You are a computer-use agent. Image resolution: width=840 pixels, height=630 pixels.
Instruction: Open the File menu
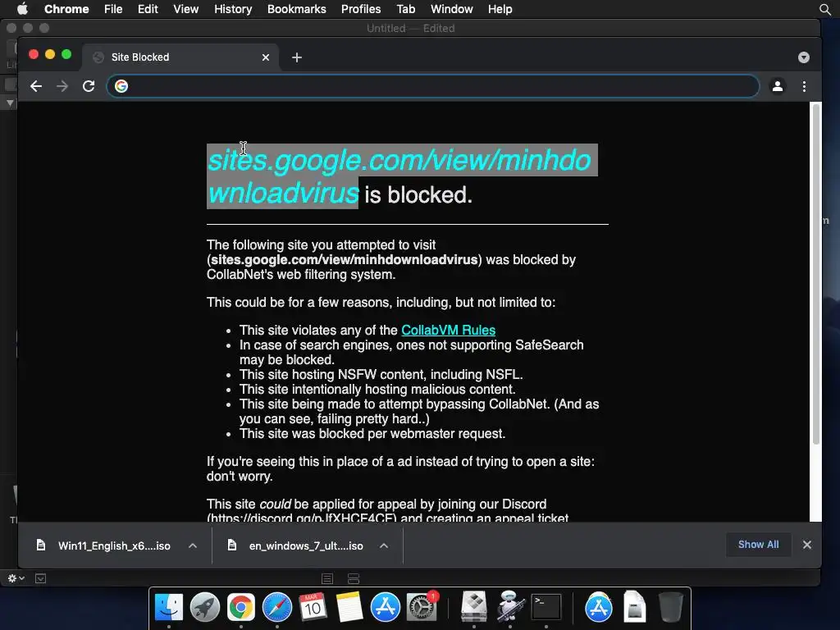[113, 9]
